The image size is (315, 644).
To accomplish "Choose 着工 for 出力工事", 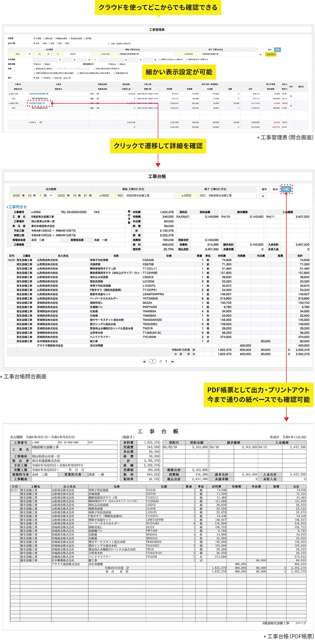I will [65, 43].
